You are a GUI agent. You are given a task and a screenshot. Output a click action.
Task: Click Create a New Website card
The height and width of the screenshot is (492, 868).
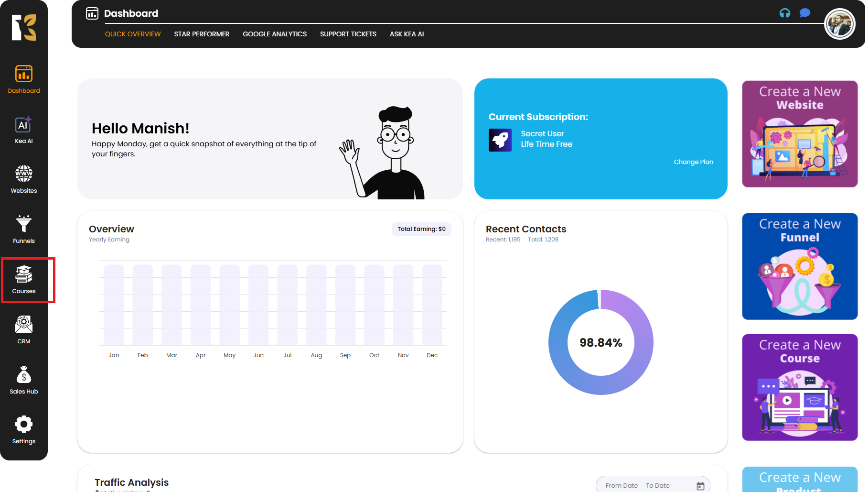800,134
